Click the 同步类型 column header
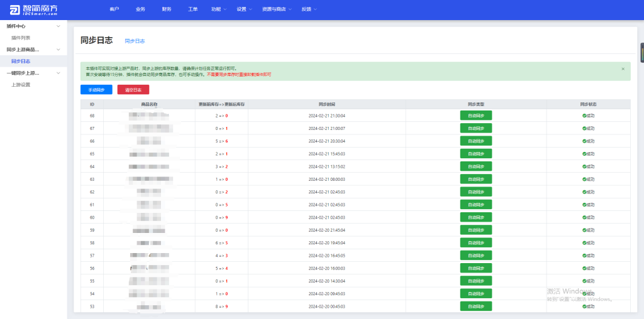 tap(476, 105)
